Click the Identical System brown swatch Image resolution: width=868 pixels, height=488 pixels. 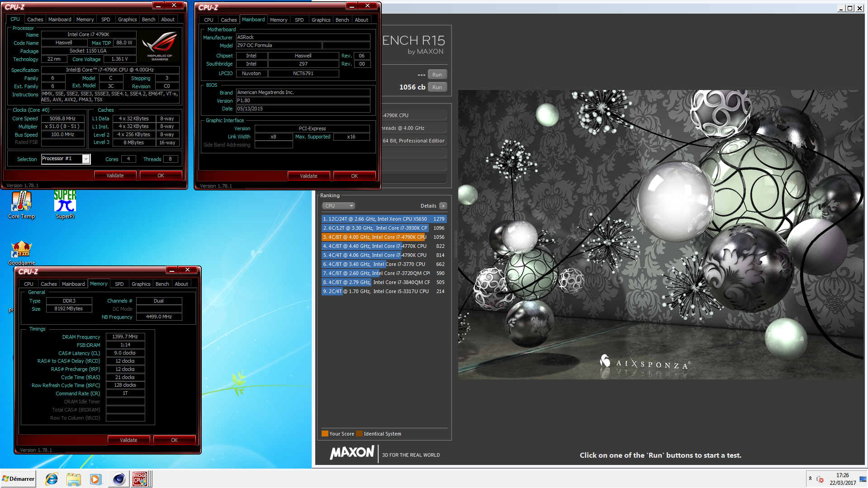pyautogui.click(x=359, y=434)
